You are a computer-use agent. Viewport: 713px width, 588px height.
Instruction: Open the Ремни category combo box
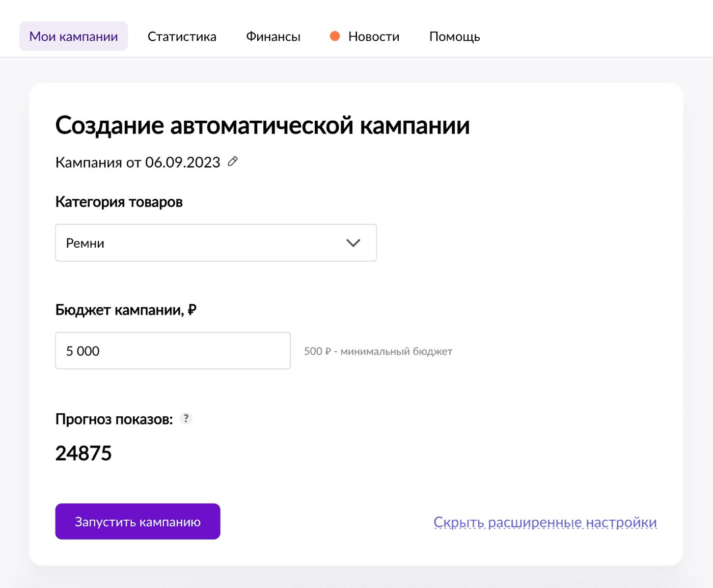point(216,243)
